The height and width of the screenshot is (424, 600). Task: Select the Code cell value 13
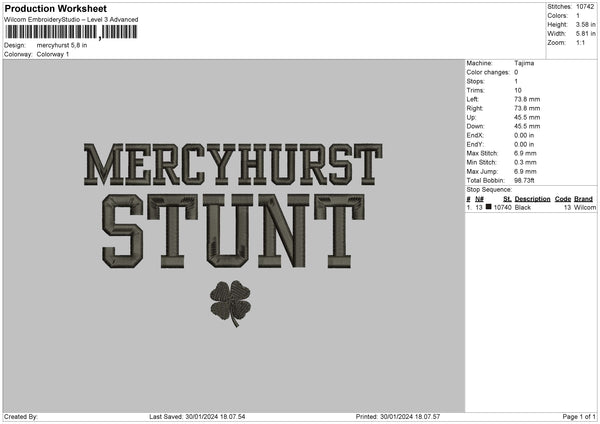click(x=567, y=207)
